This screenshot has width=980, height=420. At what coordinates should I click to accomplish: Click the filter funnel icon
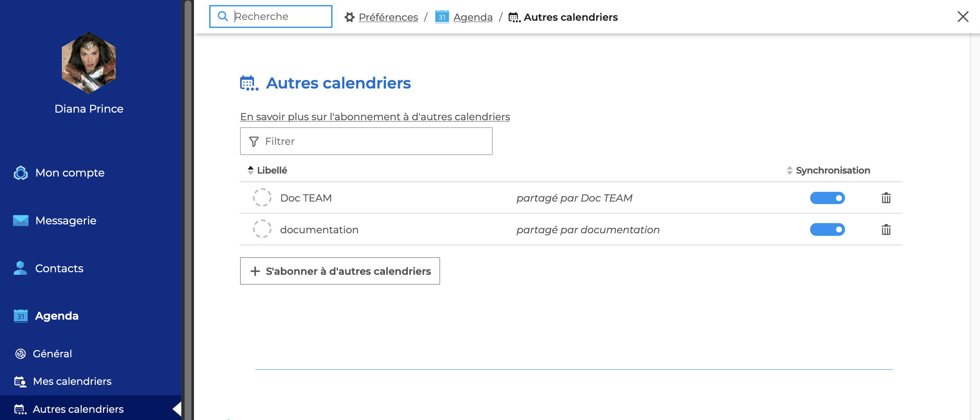tap(254, 141)
